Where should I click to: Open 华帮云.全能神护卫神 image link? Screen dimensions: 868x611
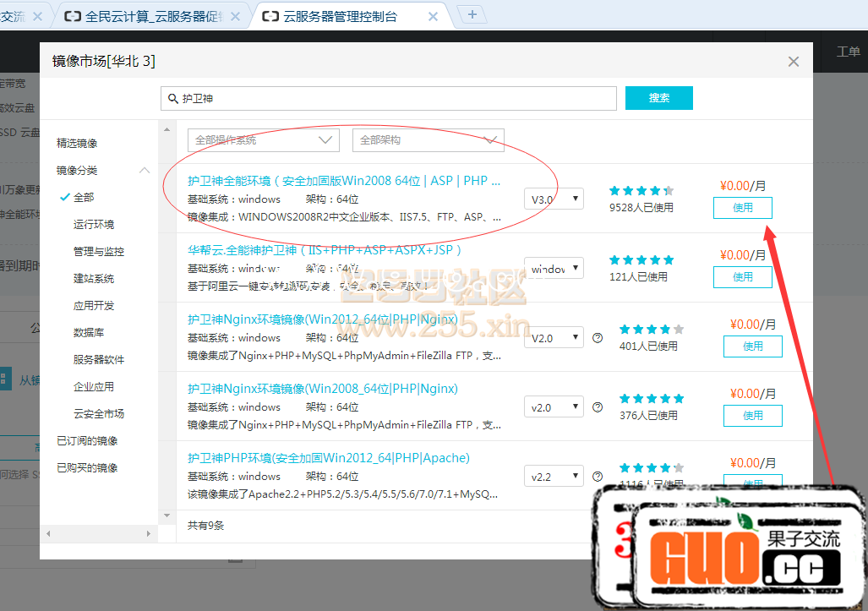325,250
